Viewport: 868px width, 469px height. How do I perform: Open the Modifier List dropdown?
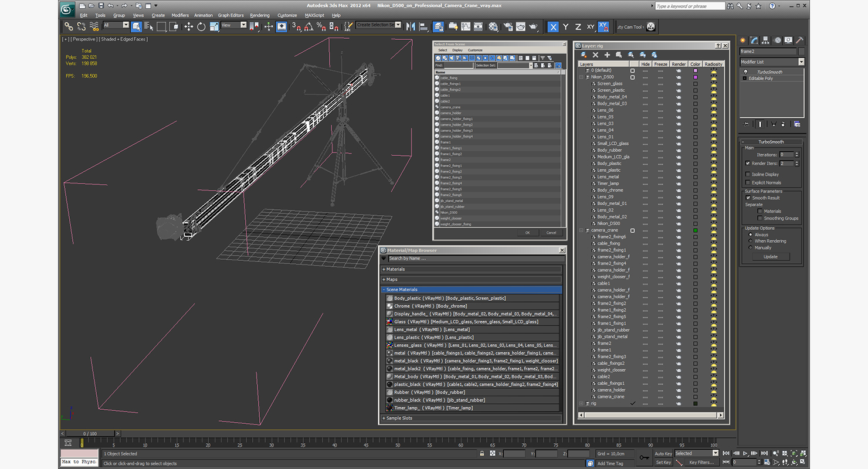pos(772,62)
